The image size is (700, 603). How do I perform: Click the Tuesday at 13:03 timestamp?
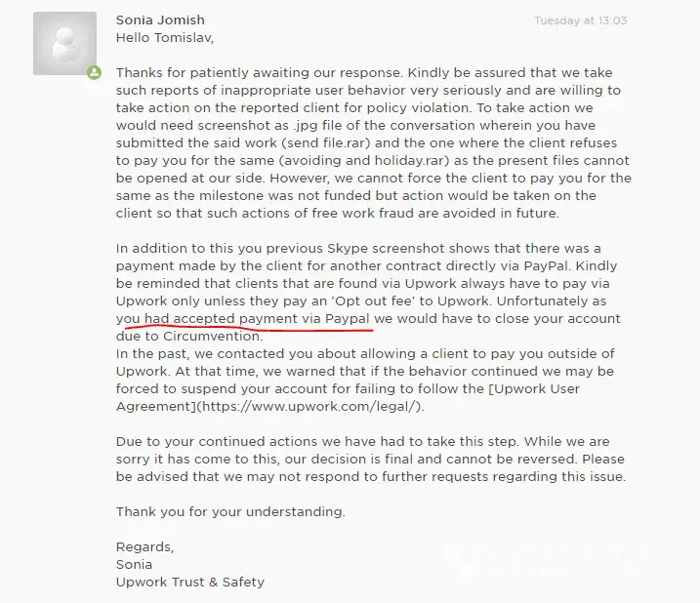click(x=580, y=20)
